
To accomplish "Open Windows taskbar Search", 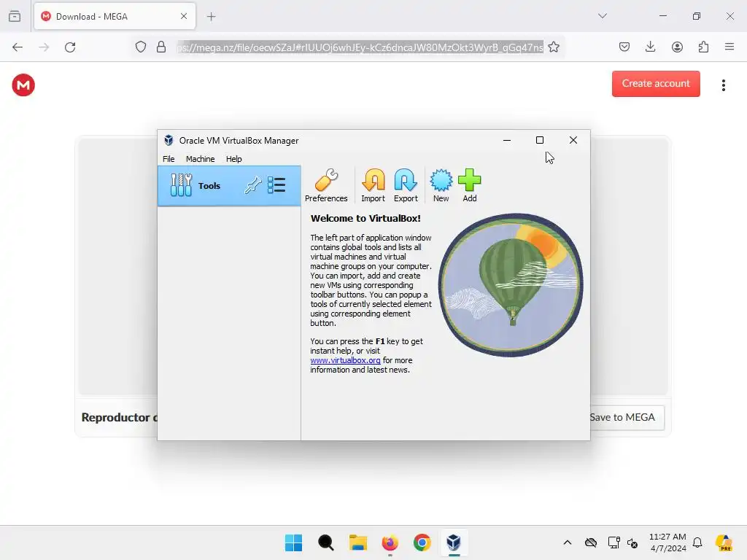I will tap(326, 542).
